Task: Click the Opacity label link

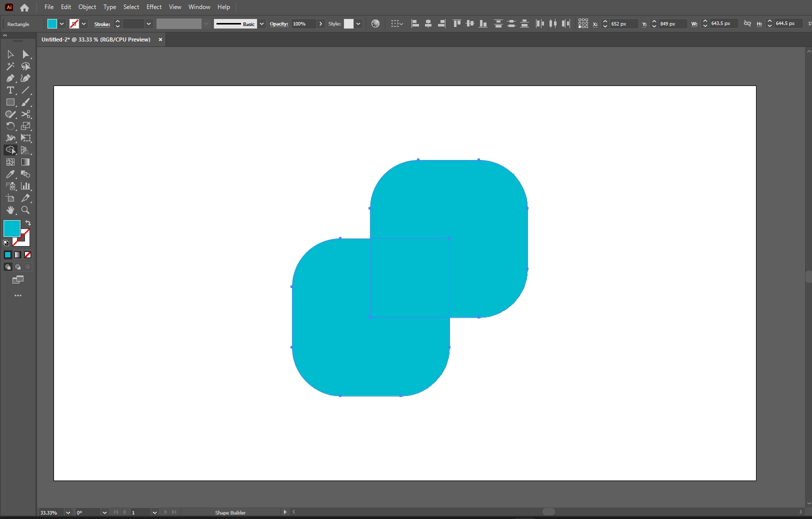Action: click(x=279, y=24)
